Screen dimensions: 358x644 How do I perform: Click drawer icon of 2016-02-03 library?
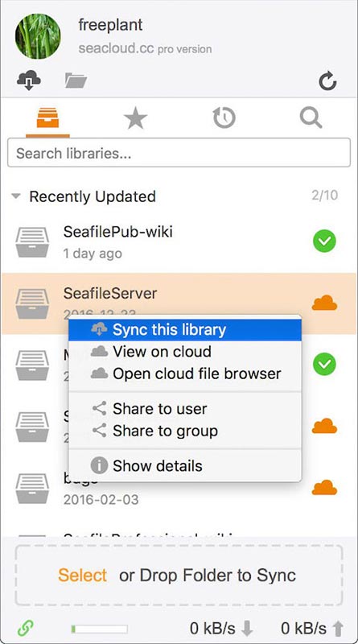click(x=32, y=489)
